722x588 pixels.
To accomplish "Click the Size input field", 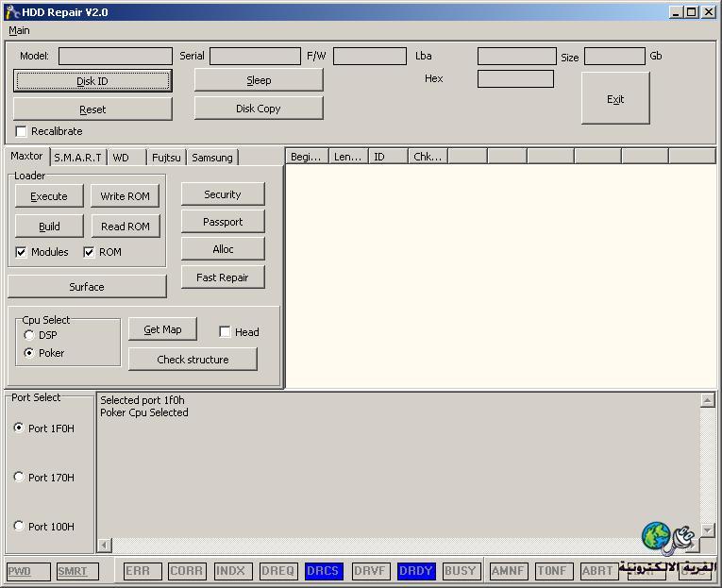I will pos(614,57).
